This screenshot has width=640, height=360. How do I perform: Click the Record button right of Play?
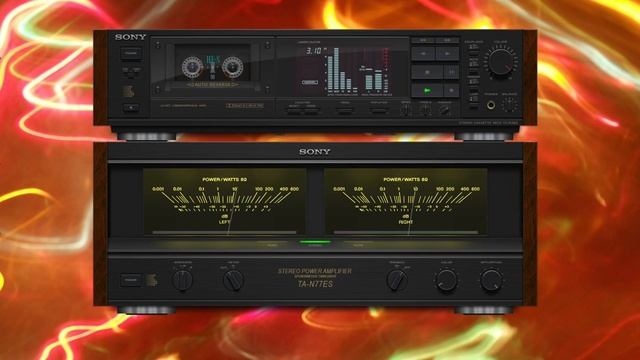point(451,90)
